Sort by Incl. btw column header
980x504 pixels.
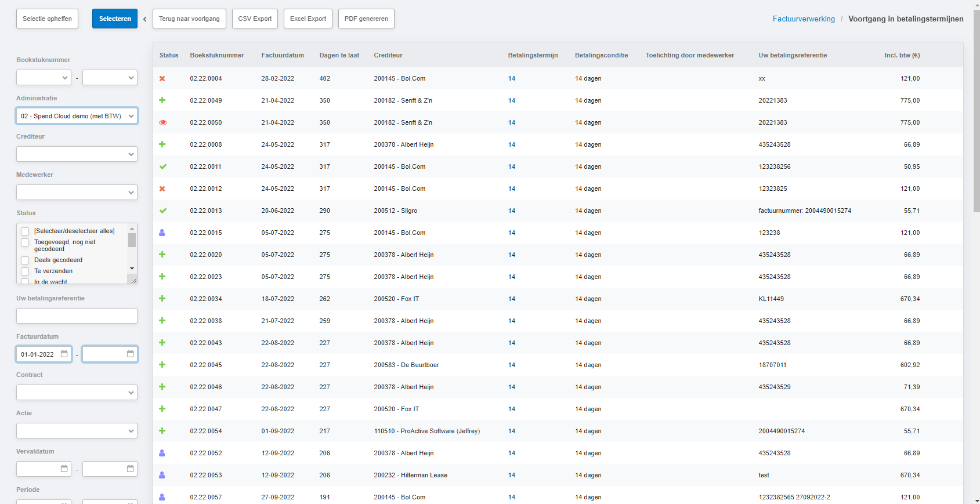coord(902,55)
